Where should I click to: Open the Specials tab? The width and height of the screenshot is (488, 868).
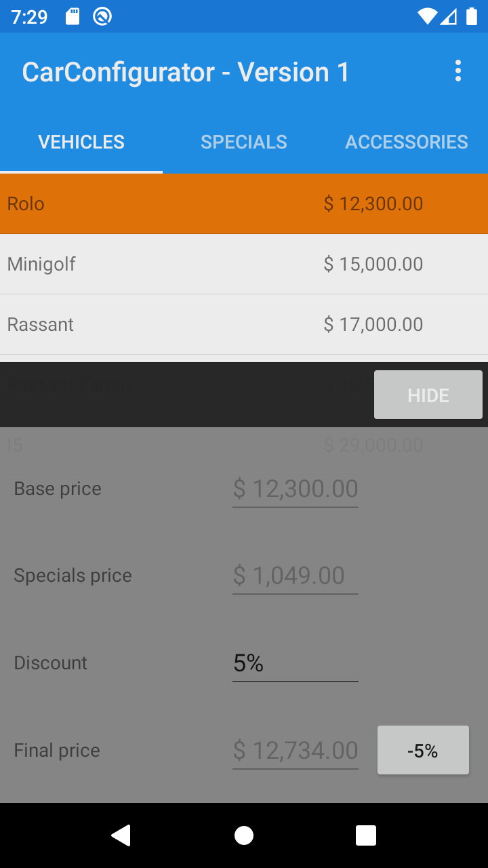244,142
